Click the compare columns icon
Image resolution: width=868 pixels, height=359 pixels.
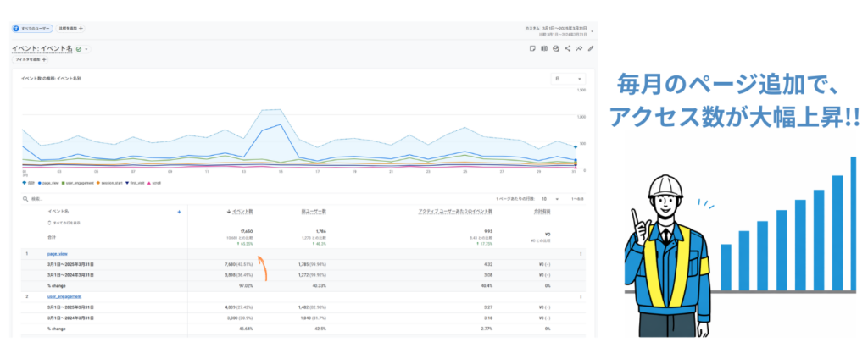click(543, 49)
